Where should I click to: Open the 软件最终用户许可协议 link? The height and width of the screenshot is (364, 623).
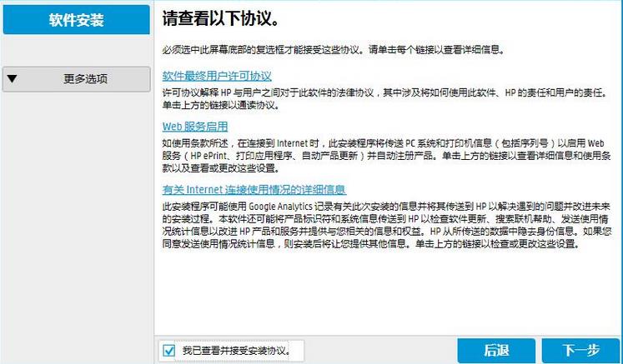(217, 76)
